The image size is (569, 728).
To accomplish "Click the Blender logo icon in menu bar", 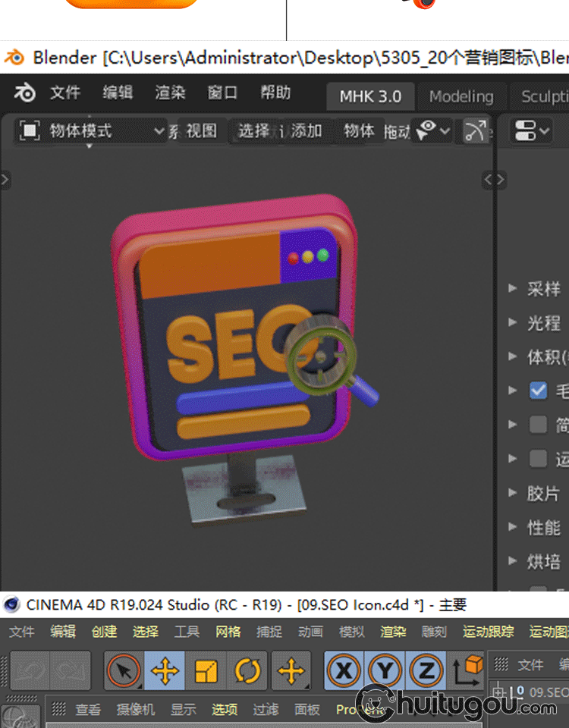I will [x=25, y=93].
